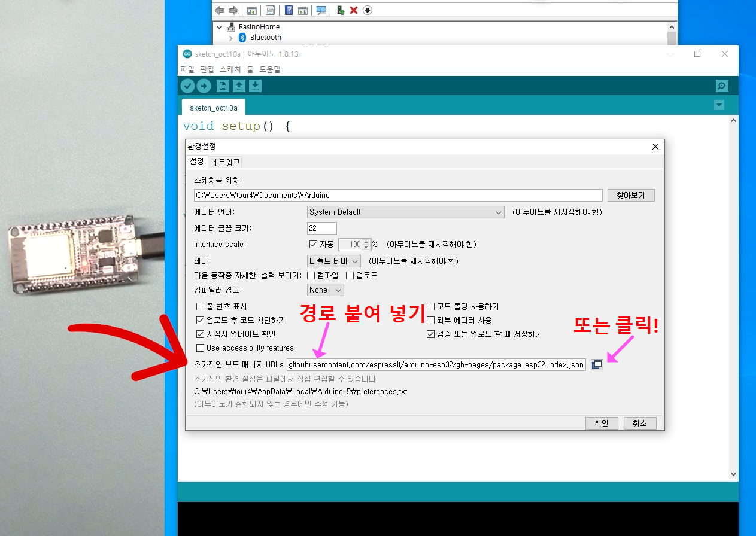Toggle the action pane icon in Device Manager
Screen dimensions: 756x536
[303, 10]
